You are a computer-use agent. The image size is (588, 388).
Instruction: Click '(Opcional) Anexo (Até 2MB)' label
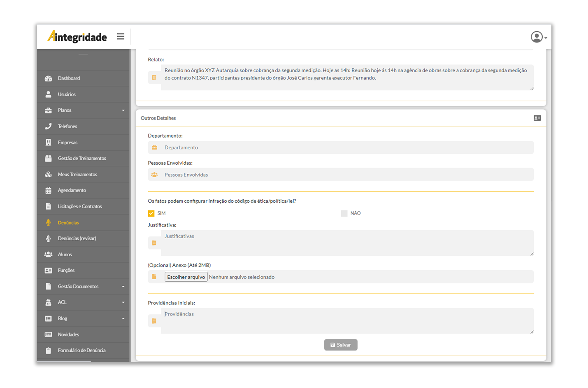179,265
